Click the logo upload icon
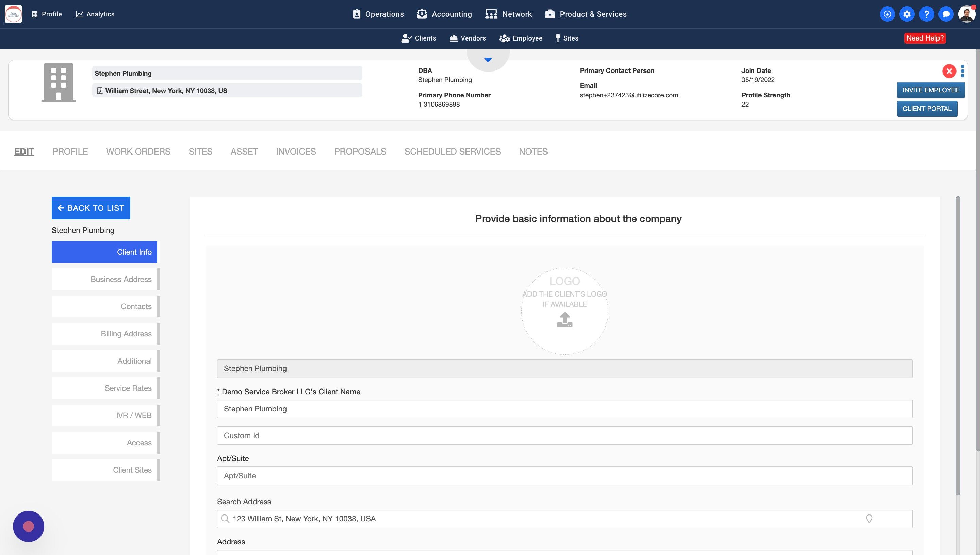 (565, 319)
